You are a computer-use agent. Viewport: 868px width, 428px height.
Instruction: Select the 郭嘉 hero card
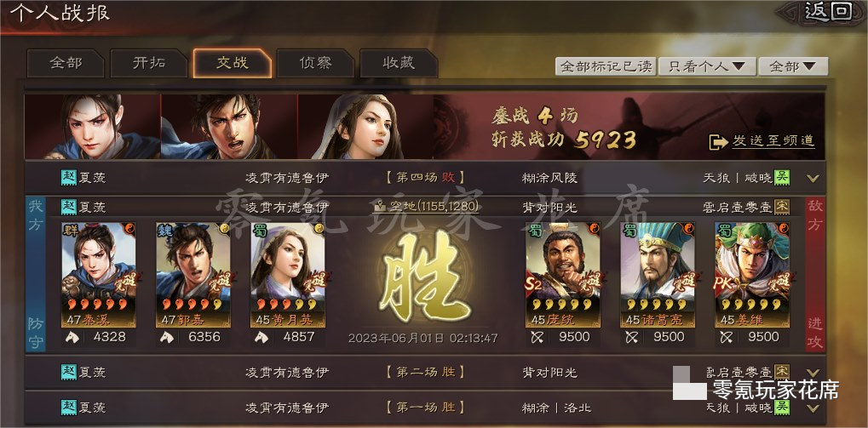point(193,276)
